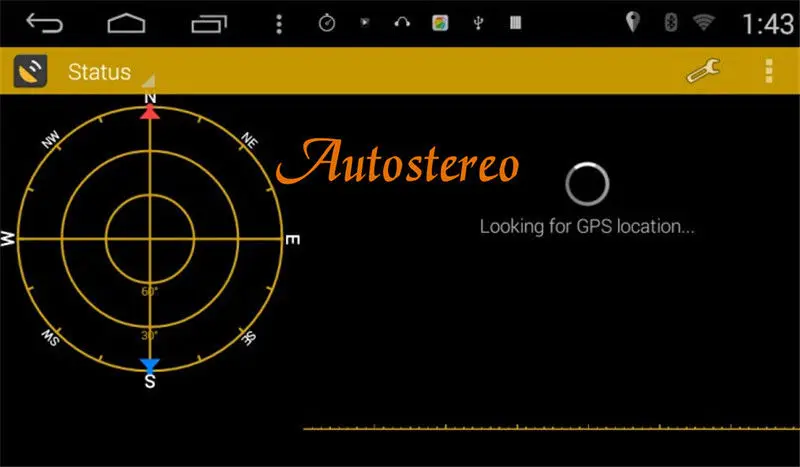Open system bar three-dot menu
This screenshot has height=467, width=800.
click(279, 24)
